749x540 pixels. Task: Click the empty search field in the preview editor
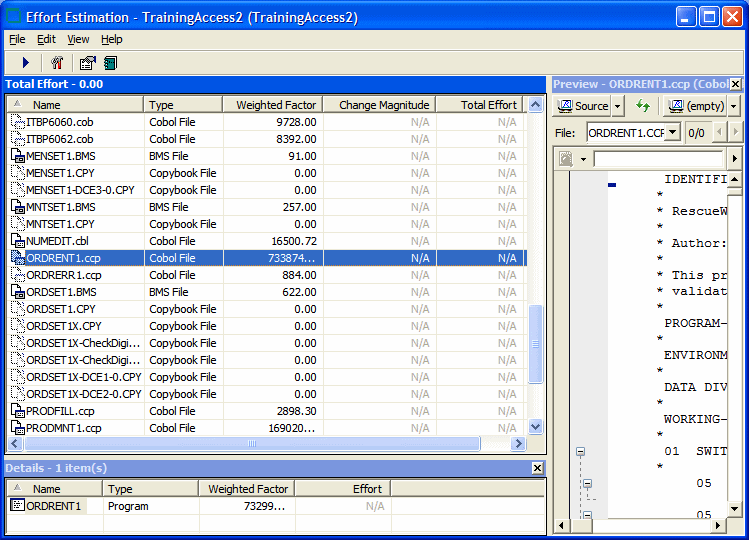point(657,159)
